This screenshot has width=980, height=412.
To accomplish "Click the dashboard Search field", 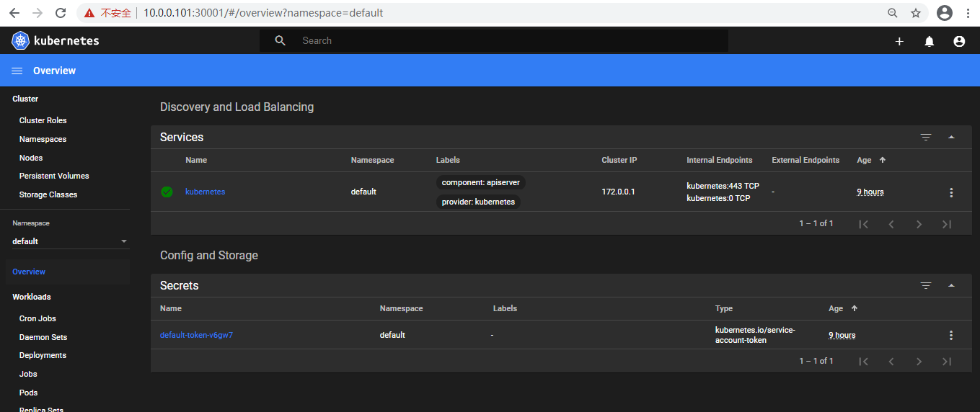I will point(505,41).
